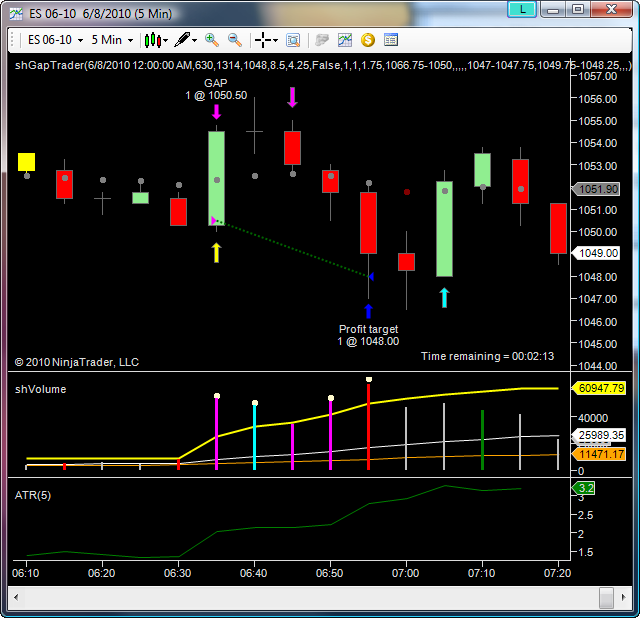Screen dimensions: 640x618
Task: Click the zoom frame icon
Action: click(x=293, y=40)
